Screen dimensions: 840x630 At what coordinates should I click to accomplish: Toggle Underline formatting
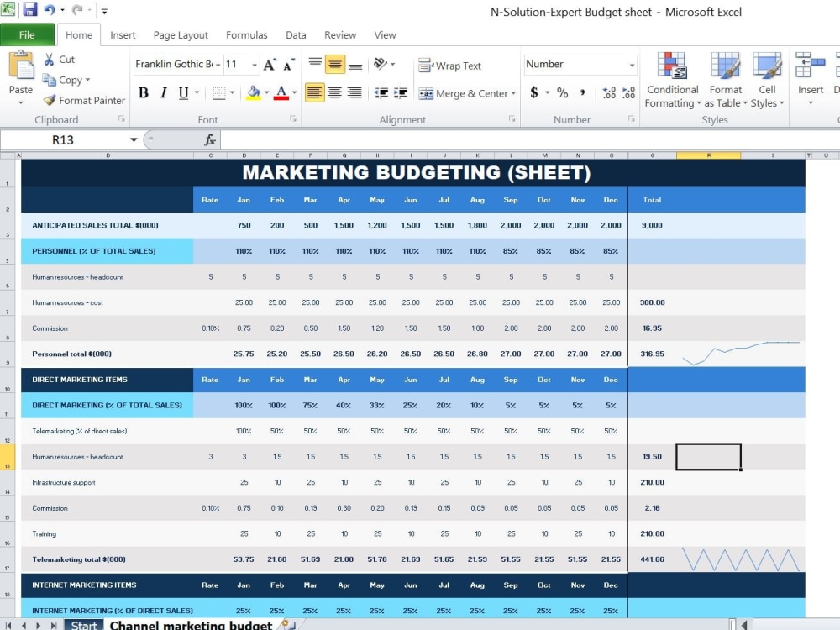coord(183,92)
